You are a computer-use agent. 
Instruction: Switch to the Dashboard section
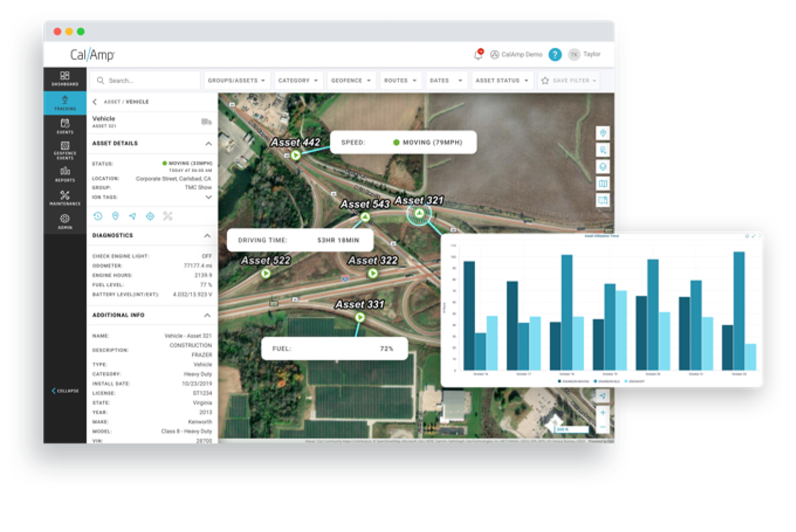pos(64,78)
